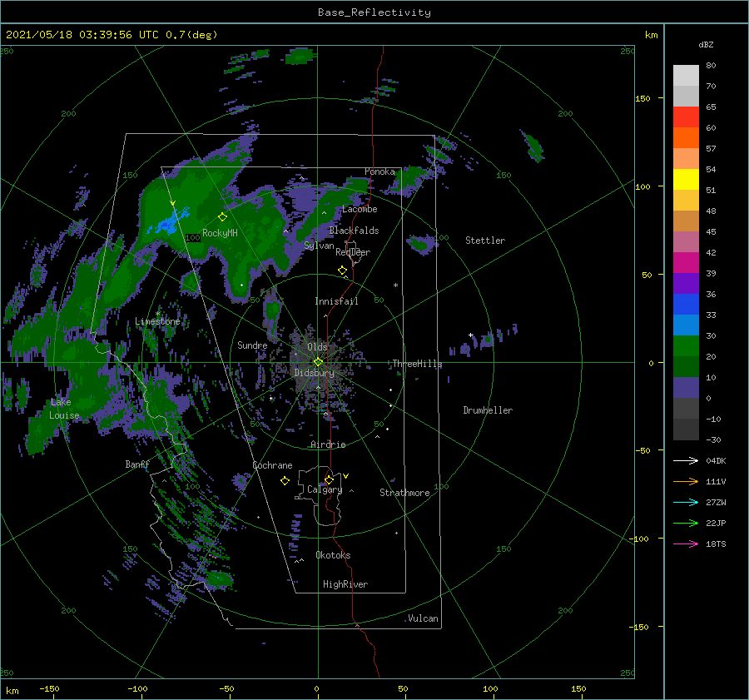
Task: Click the yellow 51 dBZ color swatch
Action: pyautogui.click(x=686, y=179)
